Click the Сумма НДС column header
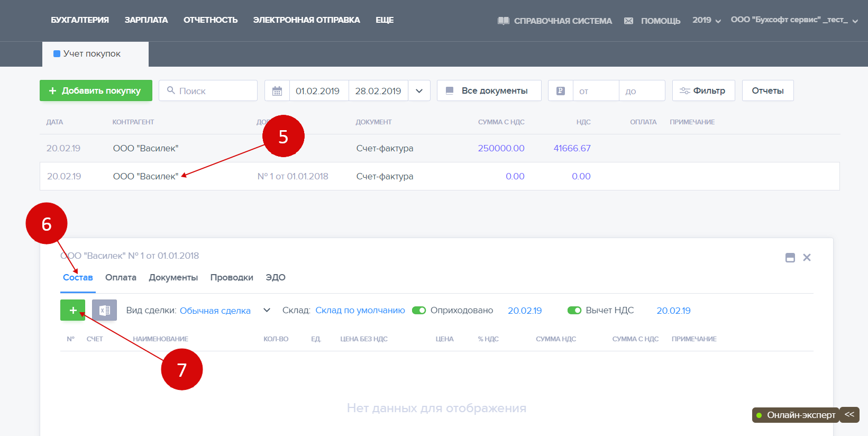 pyautogui.click(x=556, y=339)
